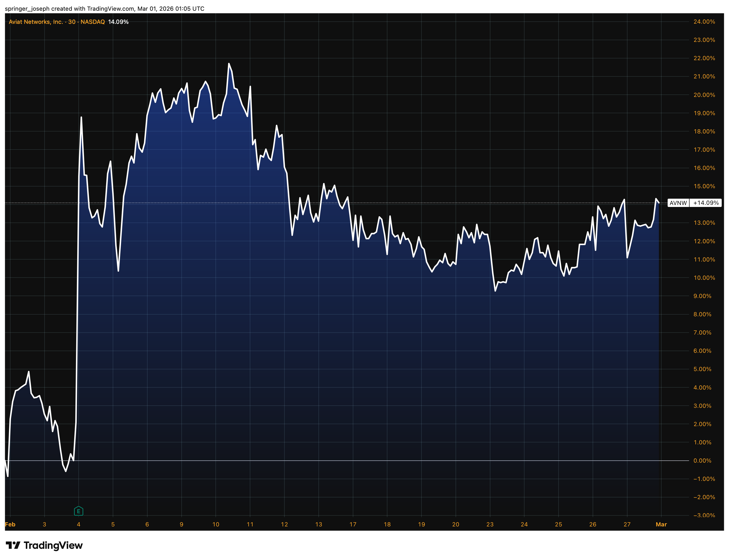Click the chart peak near 22% line
The image size is (729, 560).
click(229, 64)
